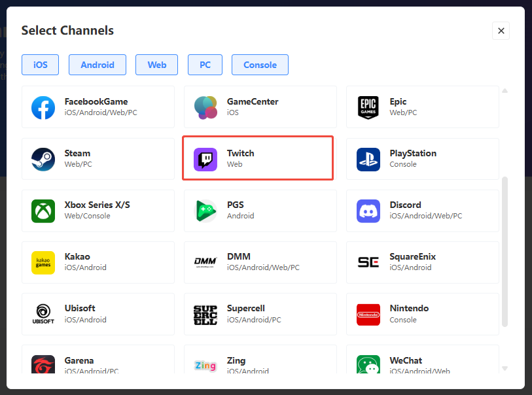Click the DMM logo icon
This screenshot has width=532, height=395.
205,262
